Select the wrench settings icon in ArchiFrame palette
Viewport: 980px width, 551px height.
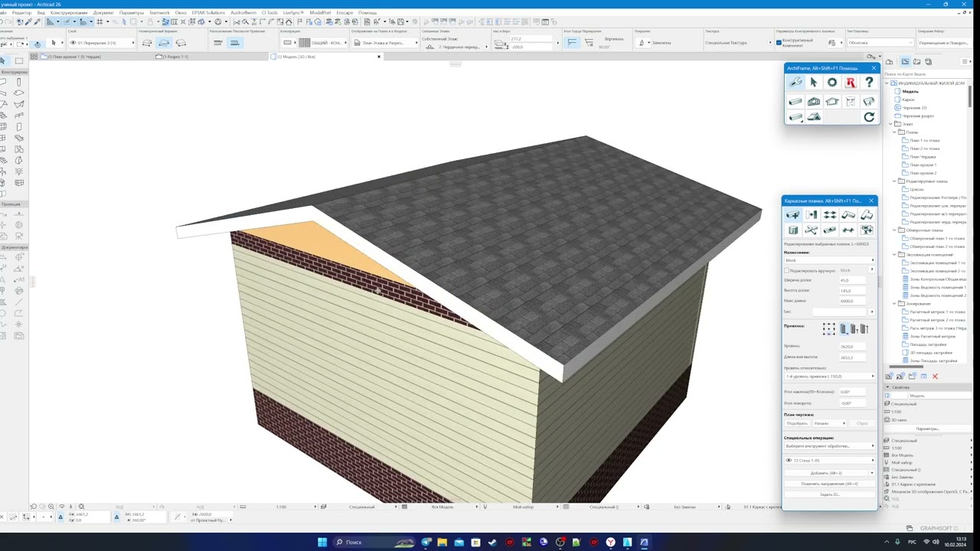pos(795,83)
